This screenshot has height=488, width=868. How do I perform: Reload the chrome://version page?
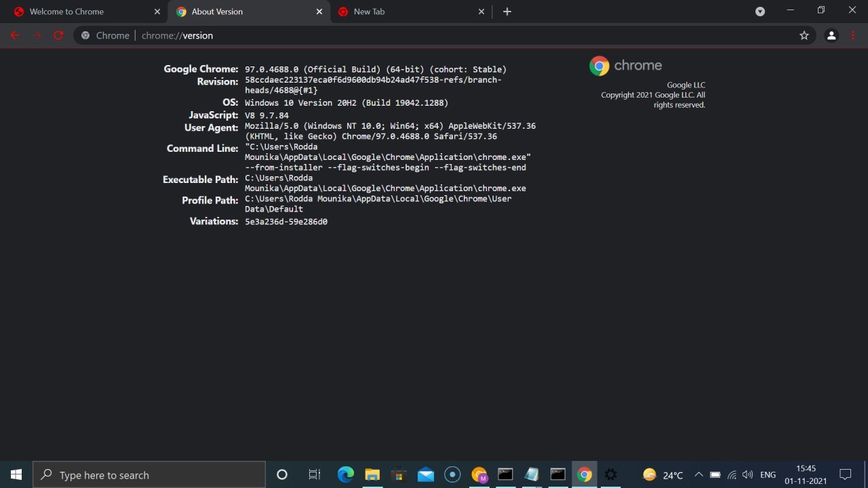tap(58, 35)
